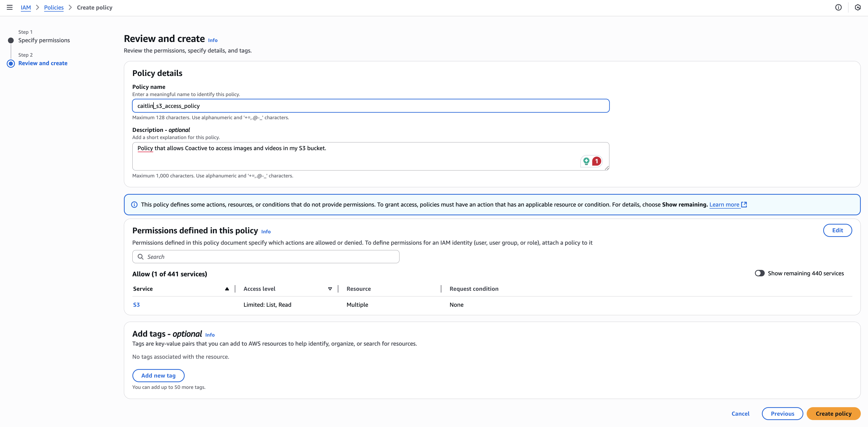Go to Policies breadcrumb

coord(54,7)
